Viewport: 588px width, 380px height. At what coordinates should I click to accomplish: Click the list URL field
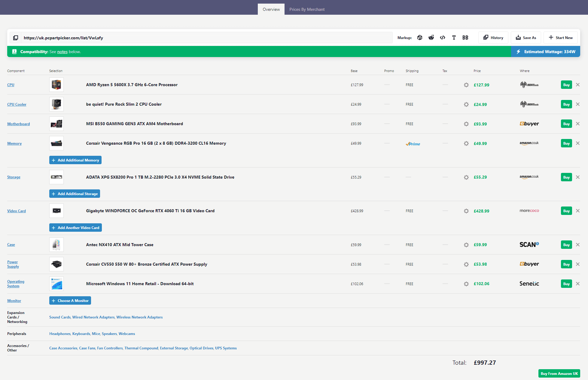tap(207, 38)
